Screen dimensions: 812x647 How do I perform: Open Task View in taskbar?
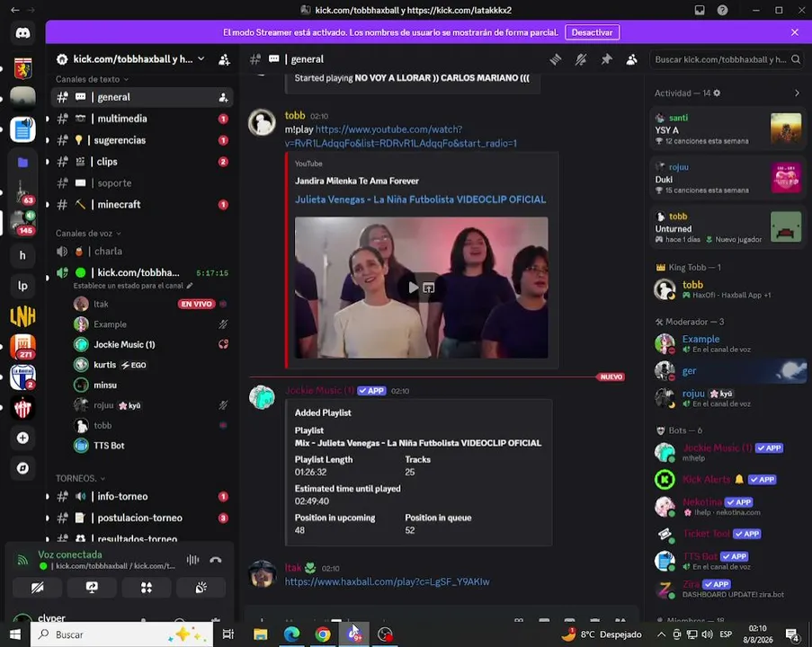(228, 634)
